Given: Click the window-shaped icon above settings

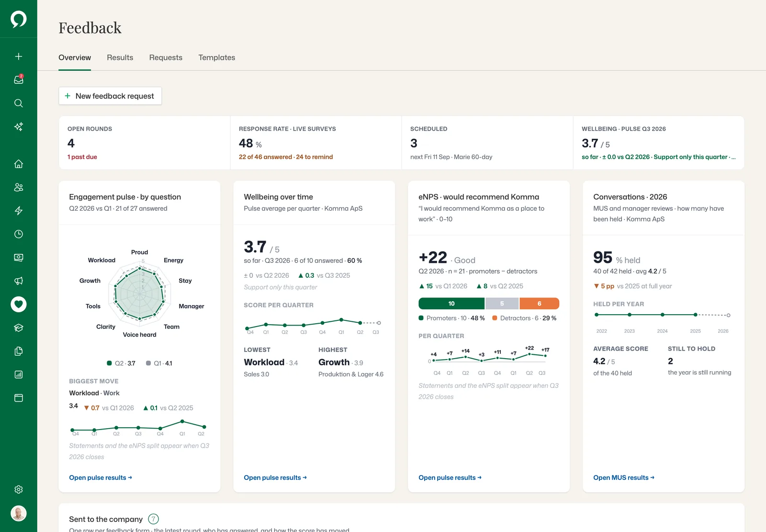Looking at the screenshot, I should point(19,398).
